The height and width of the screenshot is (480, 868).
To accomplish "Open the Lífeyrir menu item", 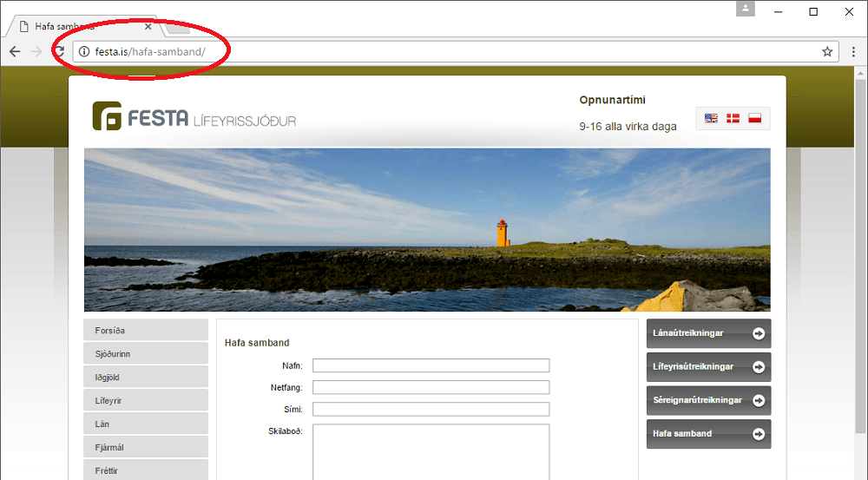I will tap(146, 400).
